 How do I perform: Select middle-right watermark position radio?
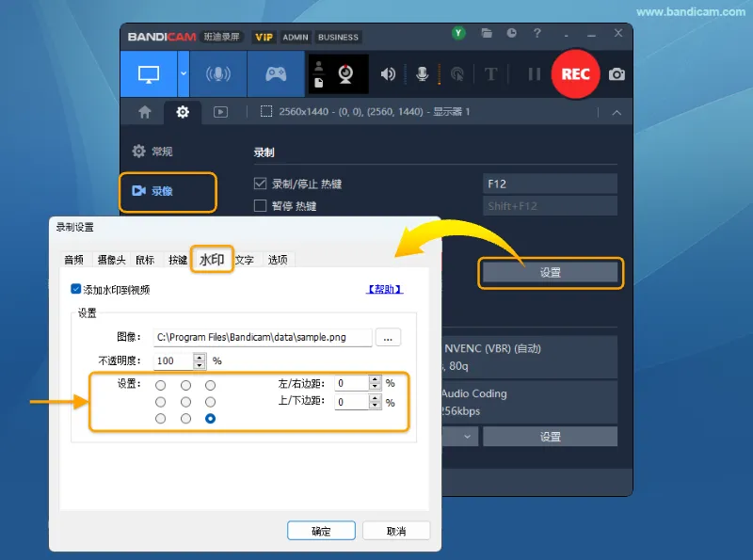tap(210, 402)
